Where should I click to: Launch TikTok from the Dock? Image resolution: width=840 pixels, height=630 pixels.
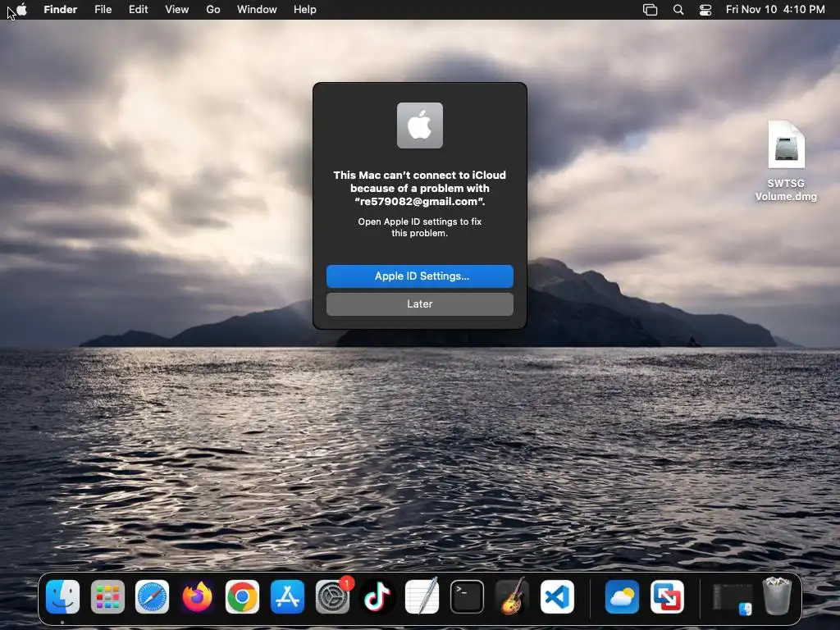377,596
